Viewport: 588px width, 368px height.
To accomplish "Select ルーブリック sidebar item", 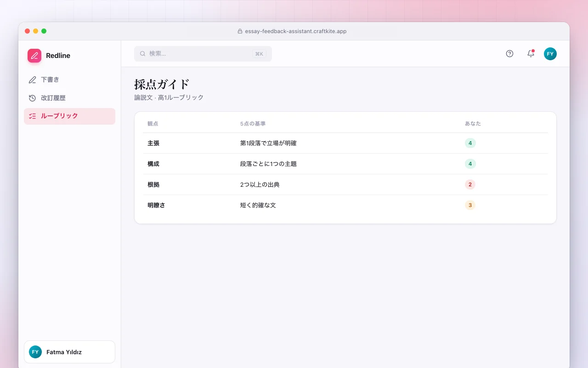I will click(69, 116).
